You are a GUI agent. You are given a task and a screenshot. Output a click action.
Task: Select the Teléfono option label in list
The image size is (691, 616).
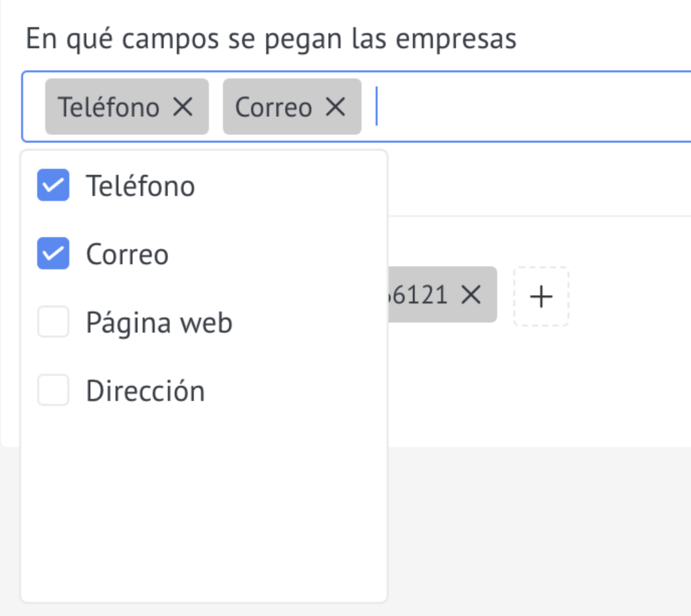(141, 186)
